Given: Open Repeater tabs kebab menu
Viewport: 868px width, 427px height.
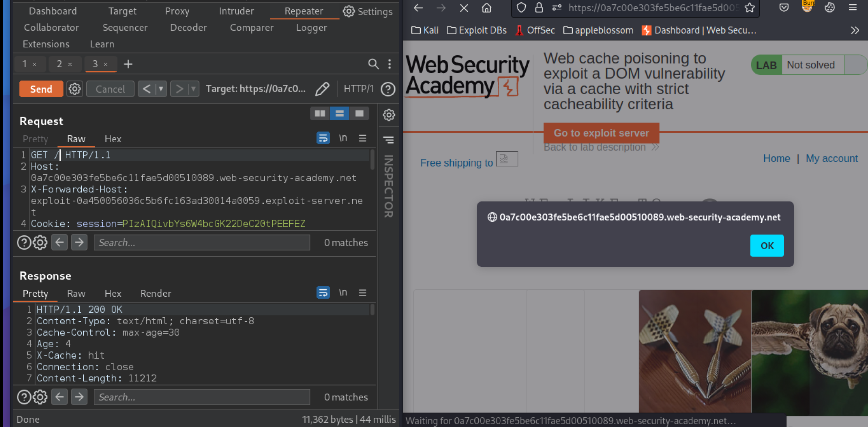Looking at the screenshot, I should pyautogui.click(x=389, y=64).
